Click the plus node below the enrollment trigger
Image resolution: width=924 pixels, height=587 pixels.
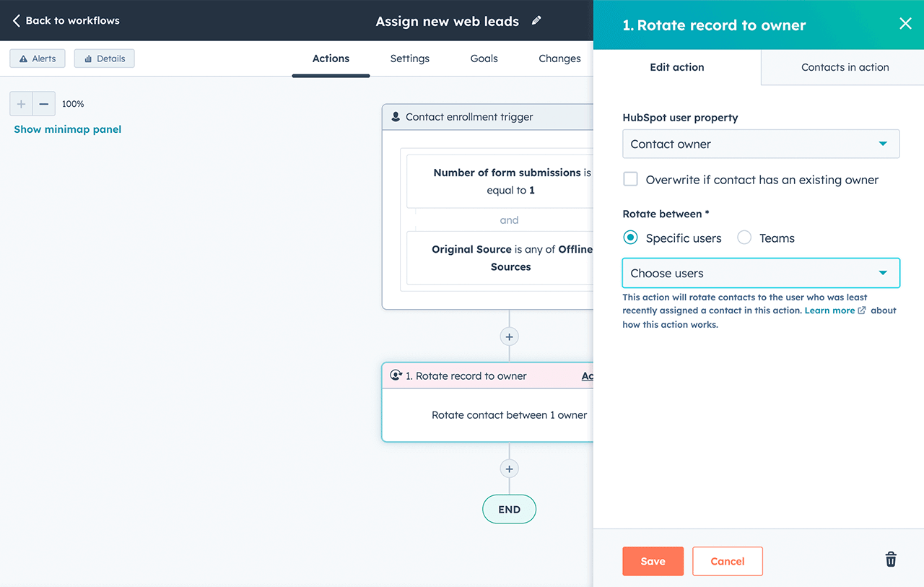point(509,336)
